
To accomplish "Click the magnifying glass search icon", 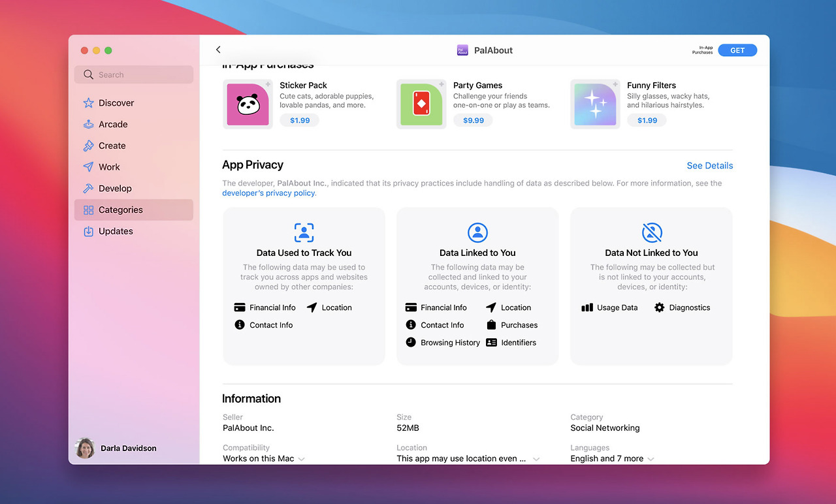I will pos(89,74).
